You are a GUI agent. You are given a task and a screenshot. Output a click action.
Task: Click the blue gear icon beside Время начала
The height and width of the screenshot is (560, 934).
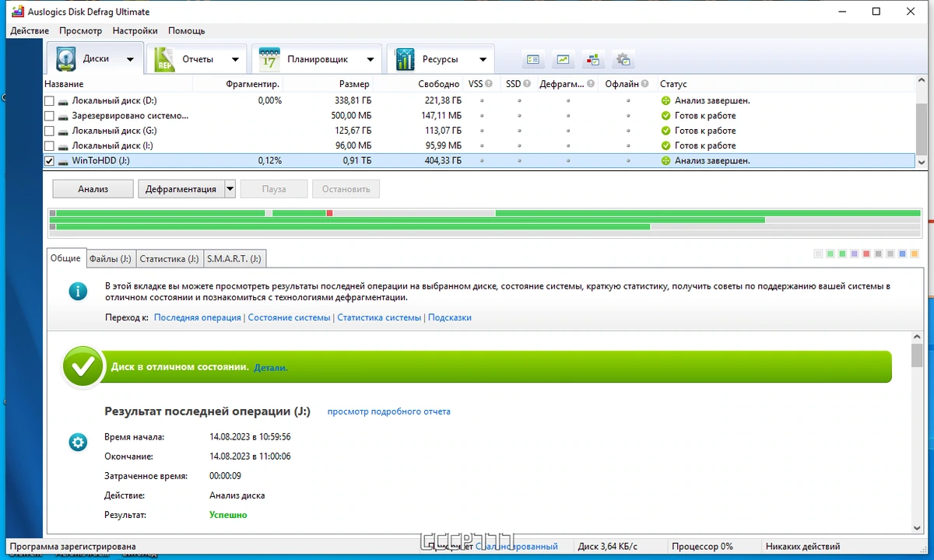[78, 443]
